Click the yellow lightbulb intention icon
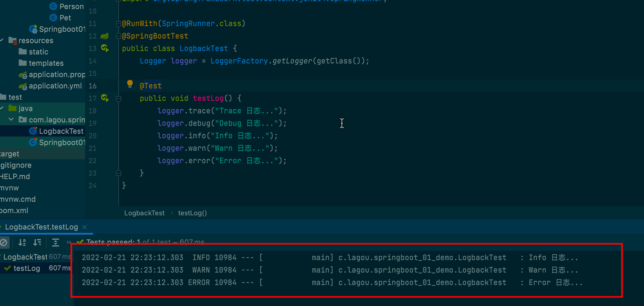 click(x=130, y=84)
